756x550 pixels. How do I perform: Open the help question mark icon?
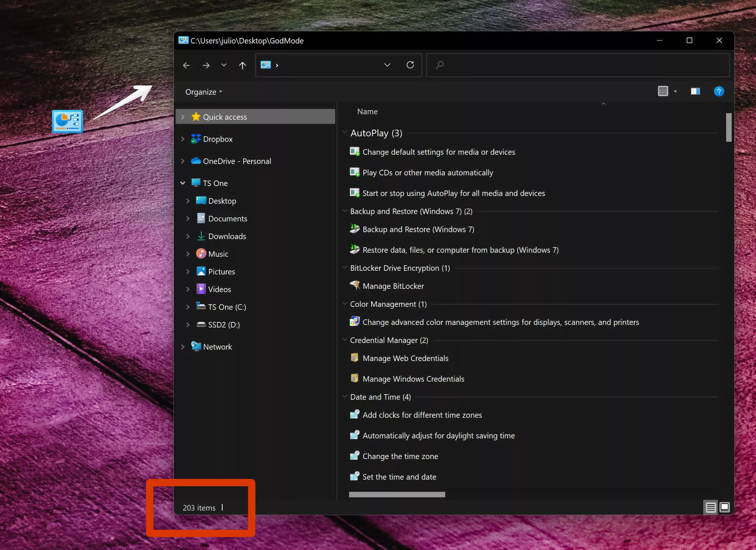pyautogui.click(x=718, y=91)
